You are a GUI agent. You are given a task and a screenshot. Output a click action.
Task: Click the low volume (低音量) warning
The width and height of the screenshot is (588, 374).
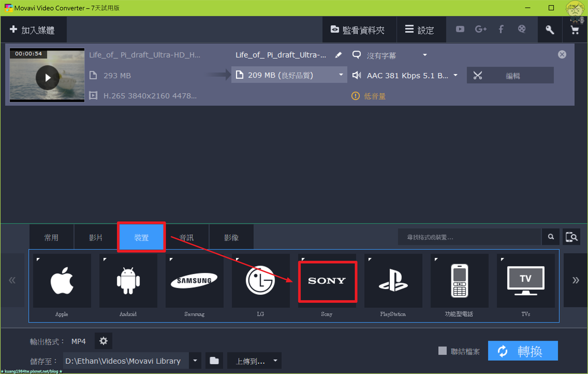click(368, 96)
